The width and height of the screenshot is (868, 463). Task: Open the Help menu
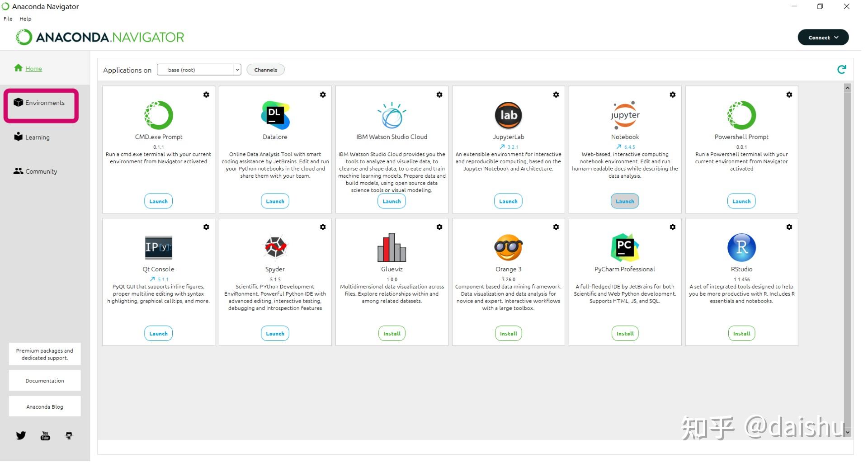[x=26, y=19]
